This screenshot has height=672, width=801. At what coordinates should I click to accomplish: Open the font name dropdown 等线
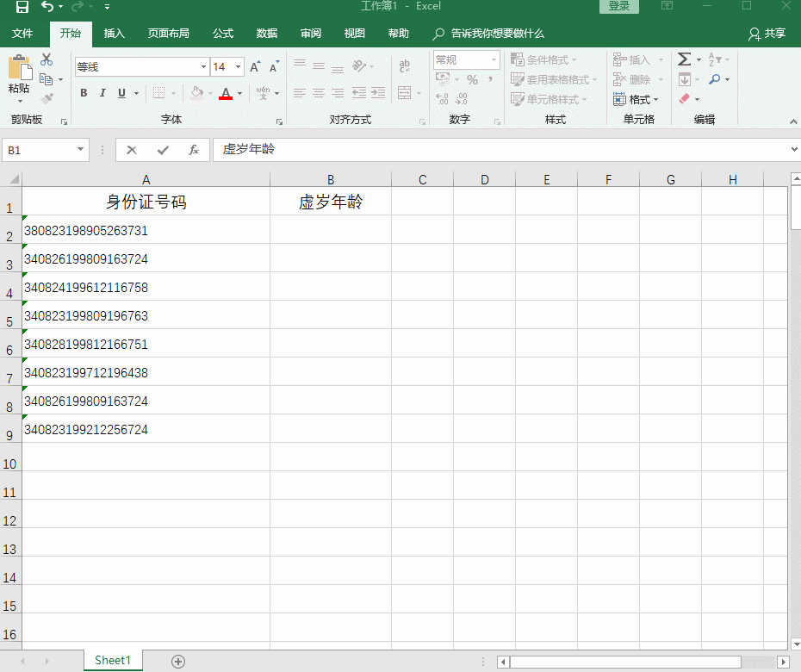(x=203, y=67)
